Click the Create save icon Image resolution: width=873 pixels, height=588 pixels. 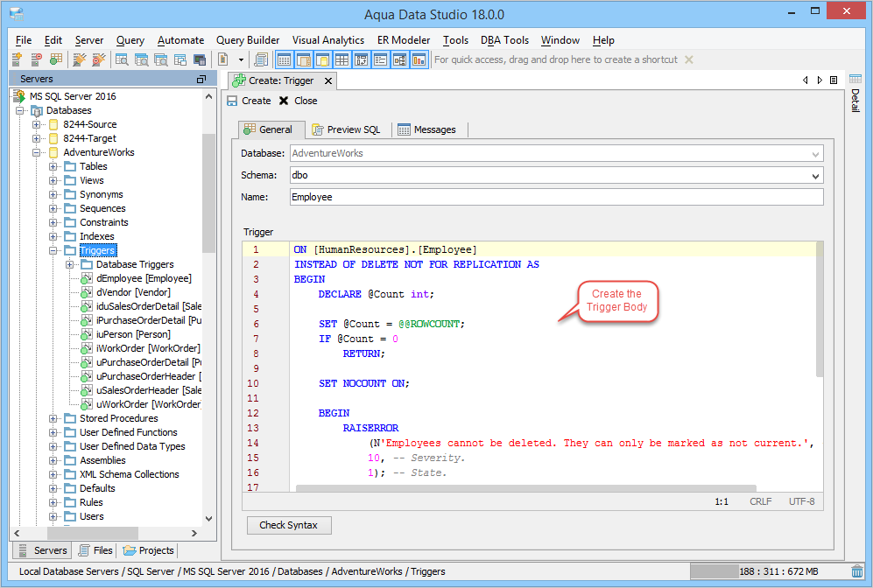[232, 101]
